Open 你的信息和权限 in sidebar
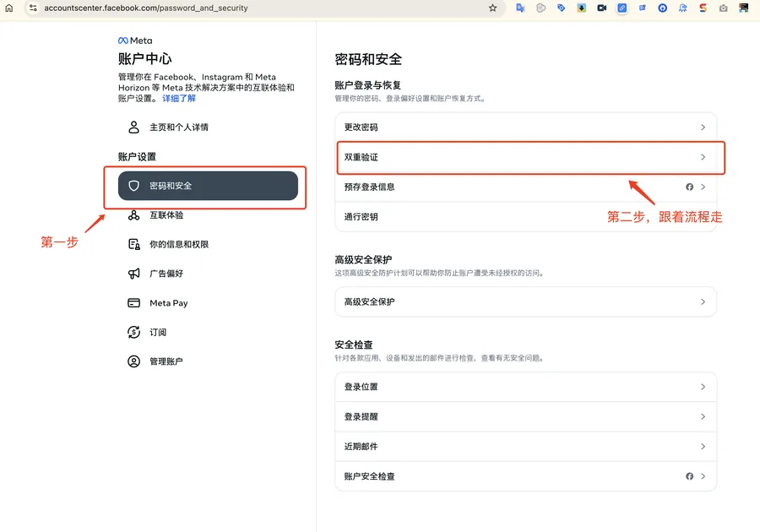 pos(208,244)
